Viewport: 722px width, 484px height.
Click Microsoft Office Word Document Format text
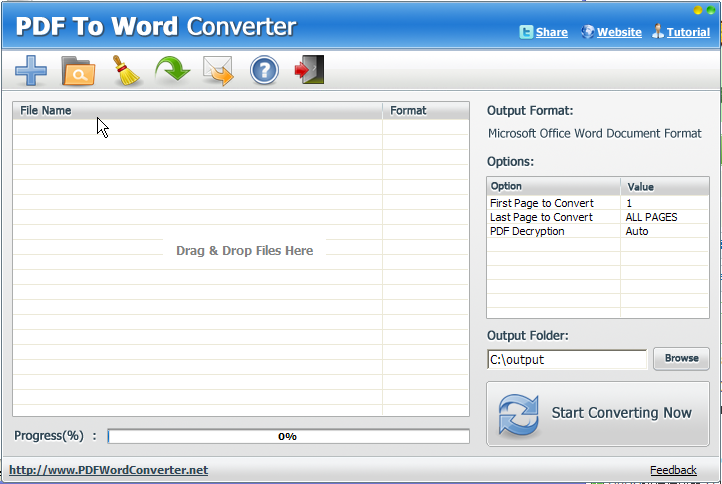[594, 134]
